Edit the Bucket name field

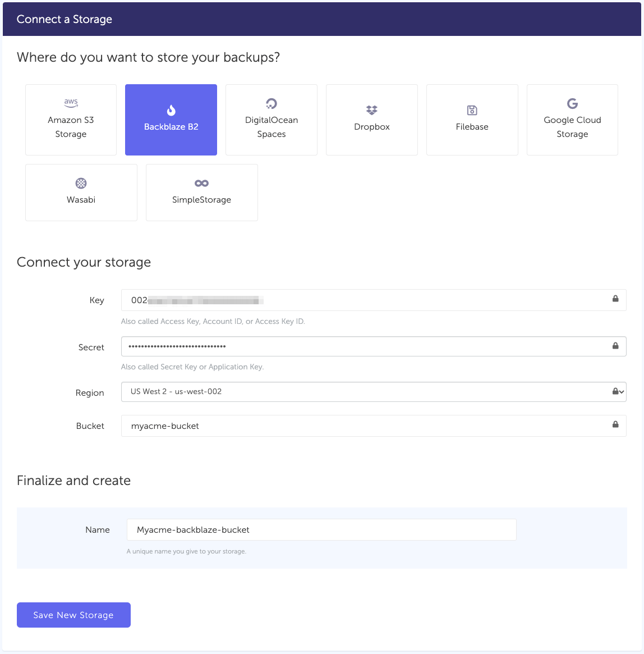365,426
